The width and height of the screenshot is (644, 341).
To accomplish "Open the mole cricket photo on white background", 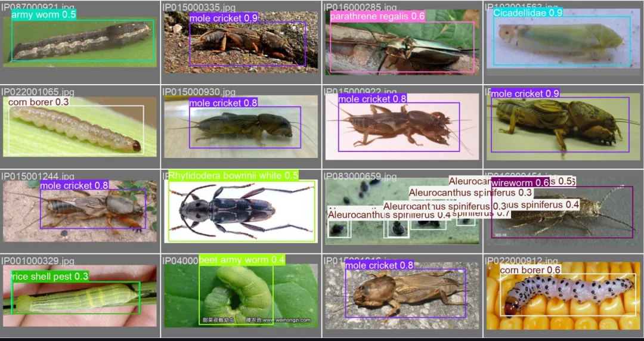I will tap(402, 126).
